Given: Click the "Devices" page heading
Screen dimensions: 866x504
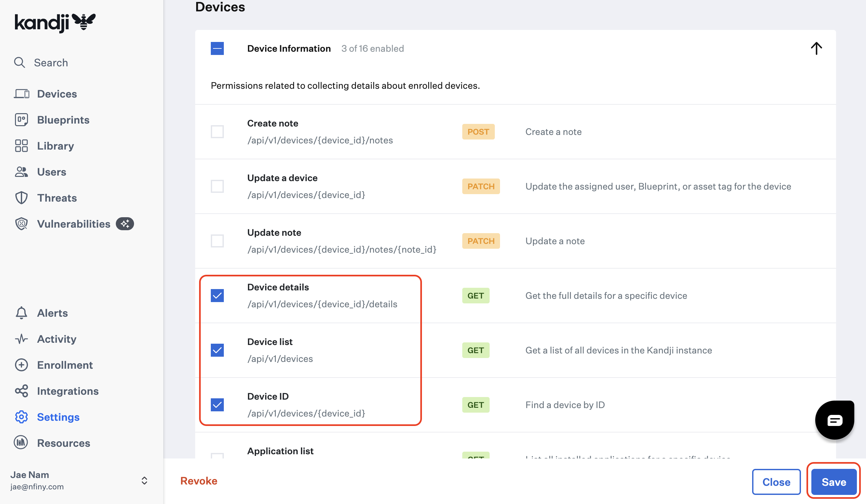Looking at the screenshot, I should tap(220, 7).
